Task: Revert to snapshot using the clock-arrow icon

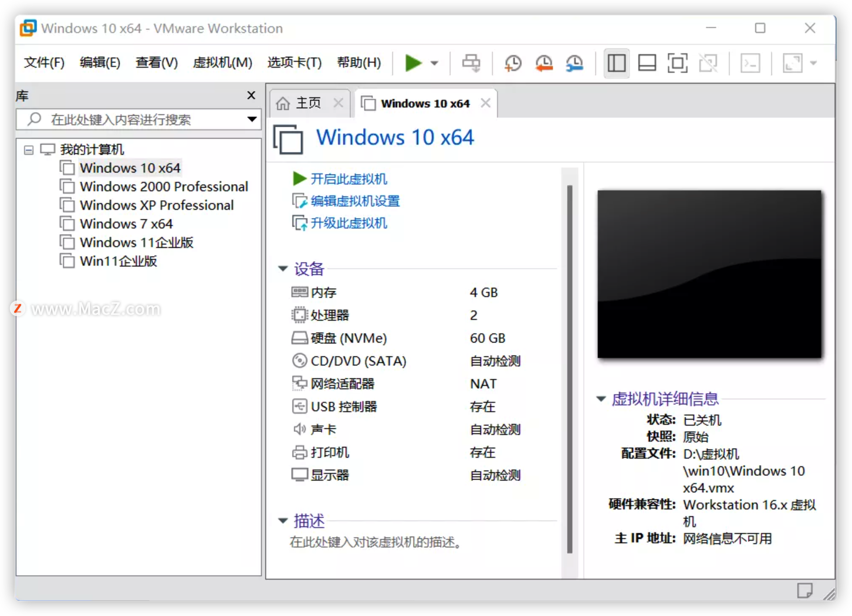Action: (544, 63)
